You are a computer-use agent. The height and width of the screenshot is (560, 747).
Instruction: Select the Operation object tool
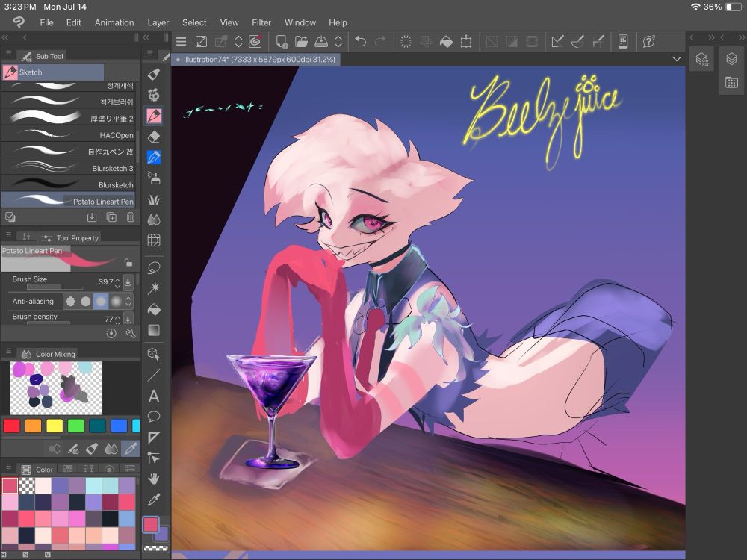153,354
